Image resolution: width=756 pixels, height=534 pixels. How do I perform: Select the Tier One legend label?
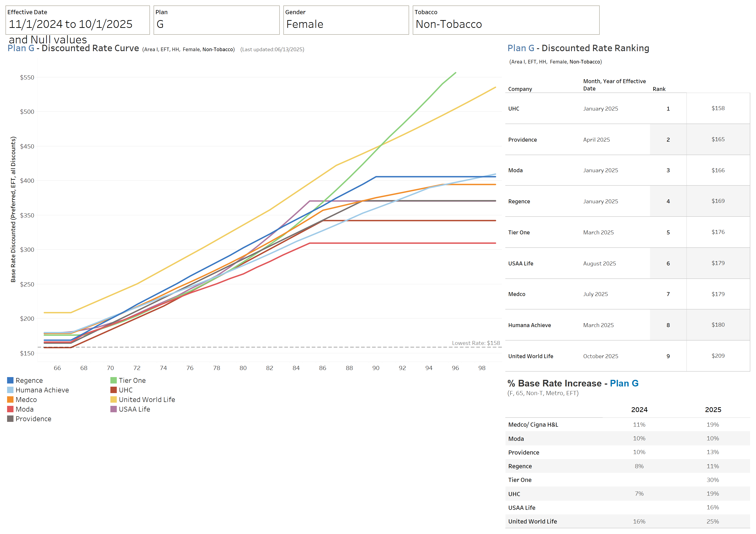[x=132, y=380]
